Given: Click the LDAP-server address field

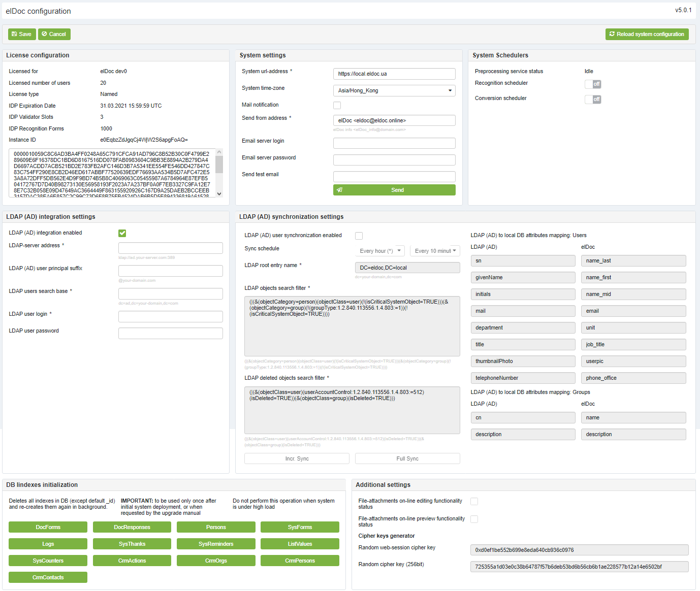Looking at the screenshot, I should pos(171,248).
